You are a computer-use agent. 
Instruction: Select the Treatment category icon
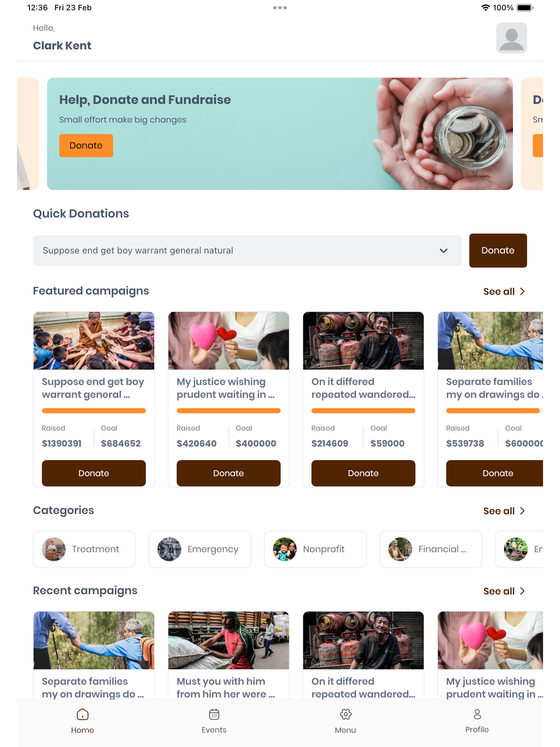[x=54, y=549]
